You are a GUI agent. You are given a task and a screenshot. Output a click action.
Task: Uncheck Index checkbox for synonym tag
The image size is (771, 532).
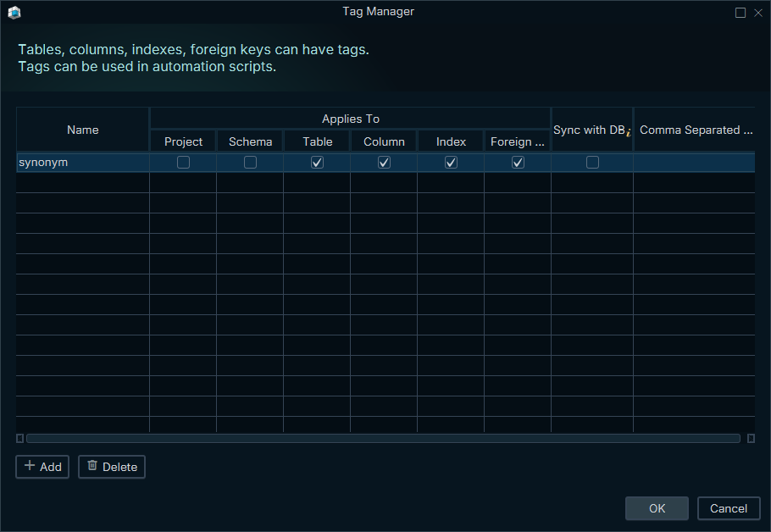[x=451, y=163]
